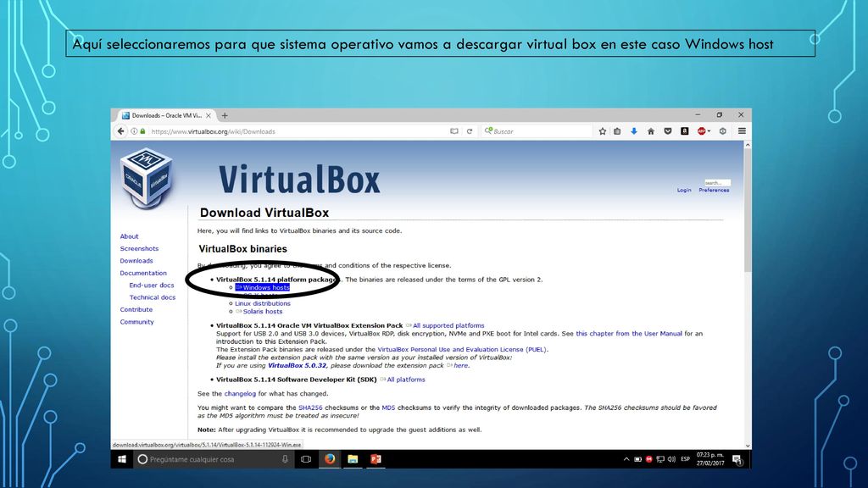Open About in the sidebar
Image resolution: width=868 pixels, height=488 pixels.
[x=129, y=236]
